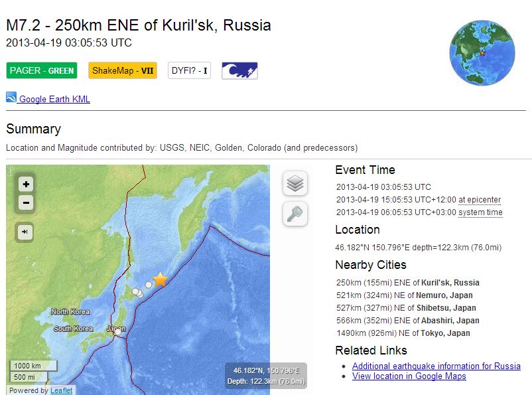Select the orange star epicenter marker
This screenshot has width=532, height=395.
point(160,279)
